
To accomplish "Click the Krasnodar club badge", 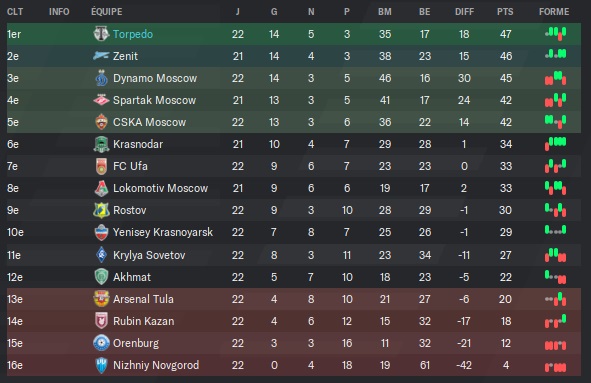I will [101, 144].
